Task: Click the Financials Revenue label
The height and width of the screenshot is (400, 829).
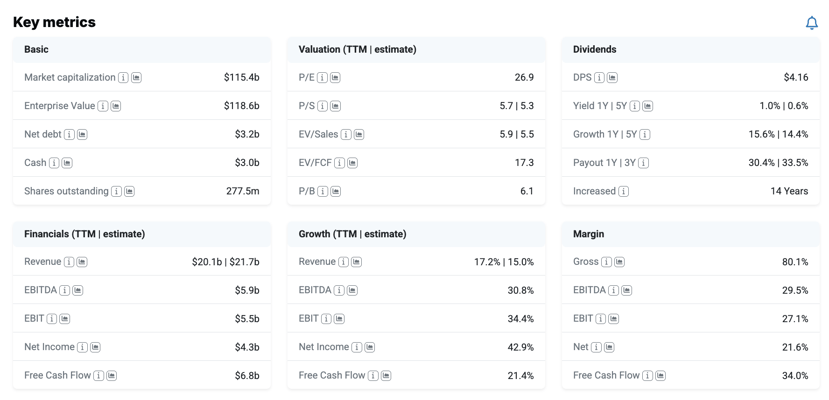Action: click(43, 262)
